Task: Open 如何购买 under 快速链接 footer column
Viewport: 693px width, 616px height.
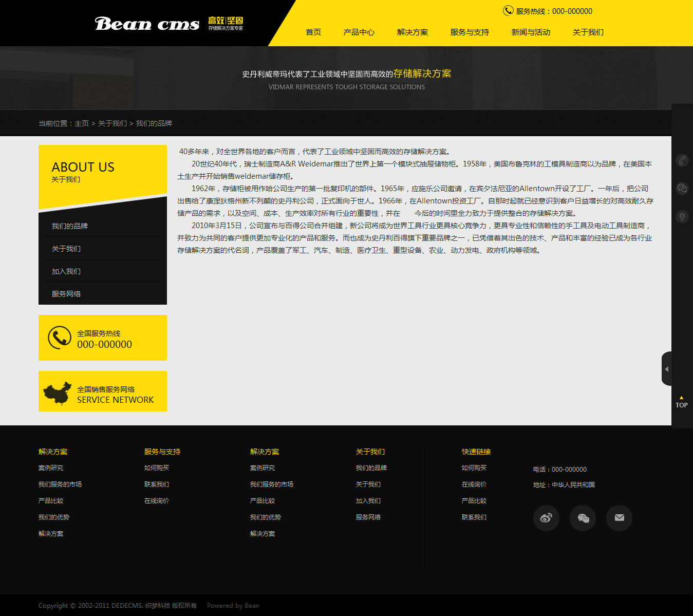Action: pos(474,468)
